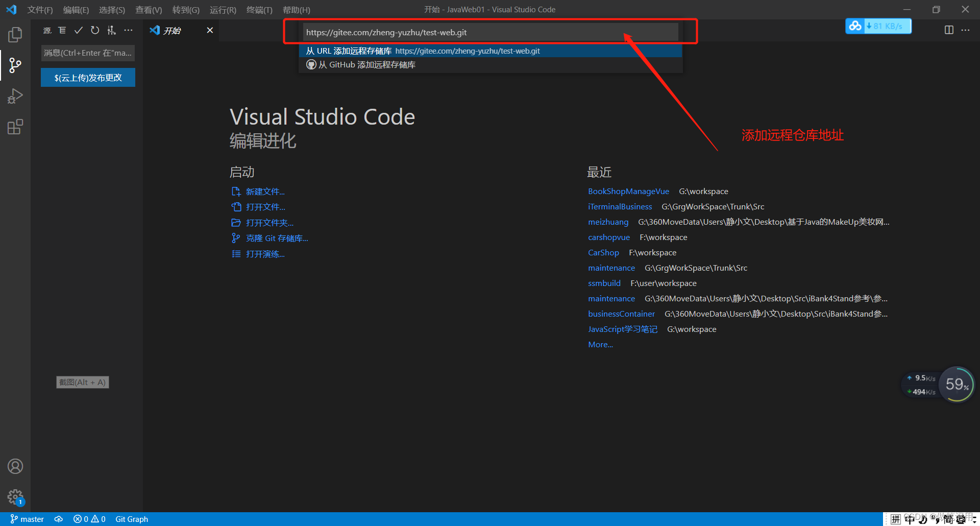
Task: Click the 打开文件 link
Action: (x=265, y=207)
